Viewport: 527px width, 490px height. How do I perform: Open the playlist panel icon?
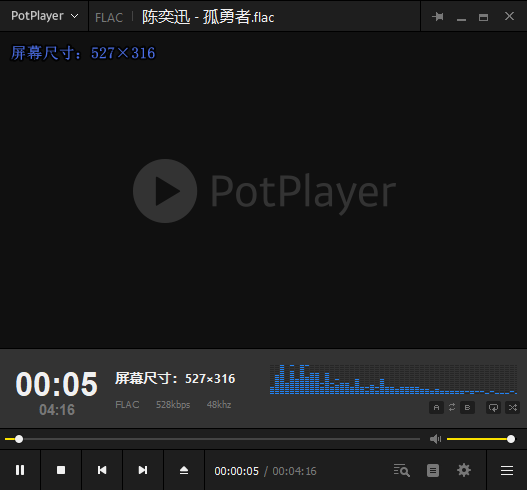tap(433, 471)
